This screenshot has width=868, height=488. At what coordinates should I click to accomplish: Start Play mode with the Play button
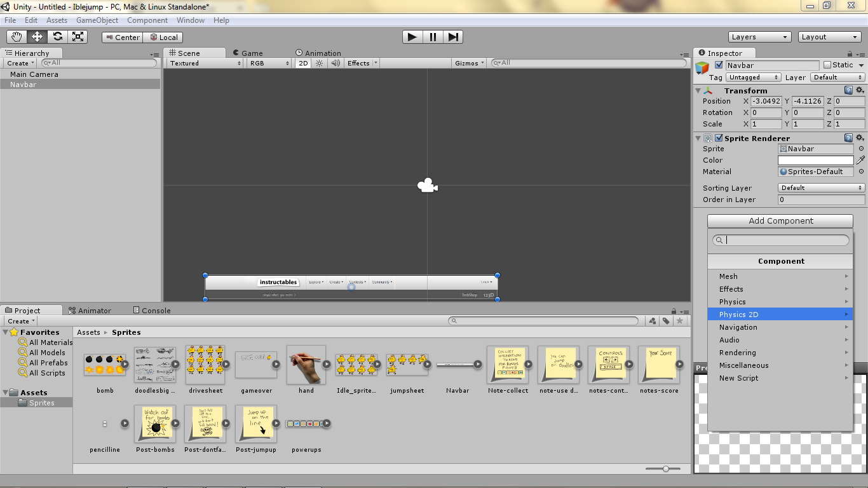click(412, 37)
